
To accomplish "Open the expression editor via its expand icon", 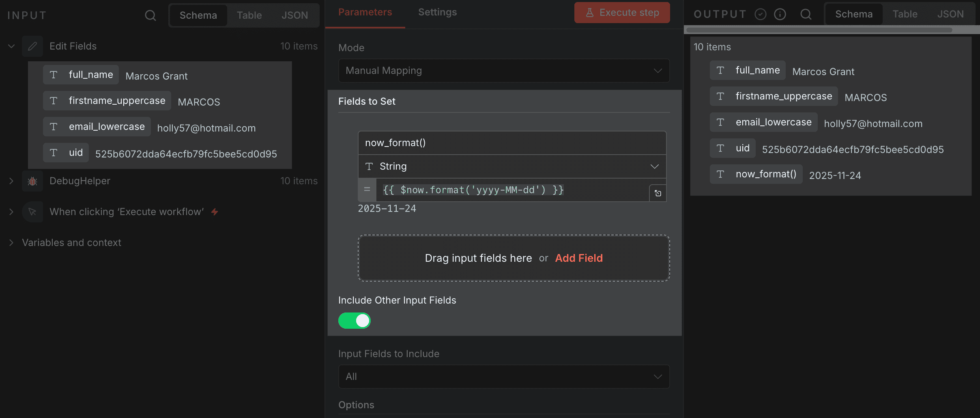I will (x=657, y=193).
